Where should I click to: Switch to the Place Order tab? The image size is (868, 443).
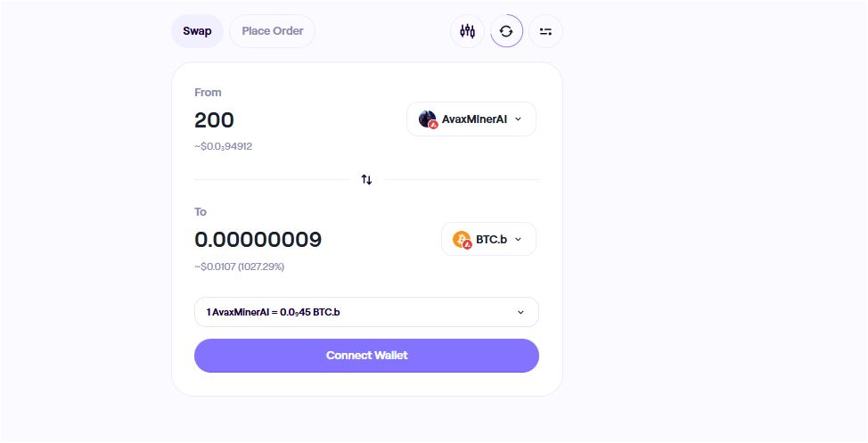click(272, 31)
